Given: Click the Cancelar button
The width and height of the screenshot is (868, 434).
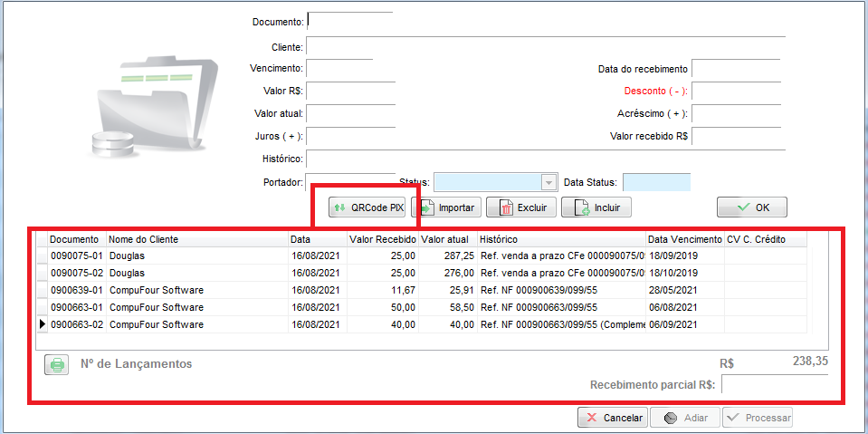Looking at the screenshot, I should pyautogui.click(x=612, y=418).
